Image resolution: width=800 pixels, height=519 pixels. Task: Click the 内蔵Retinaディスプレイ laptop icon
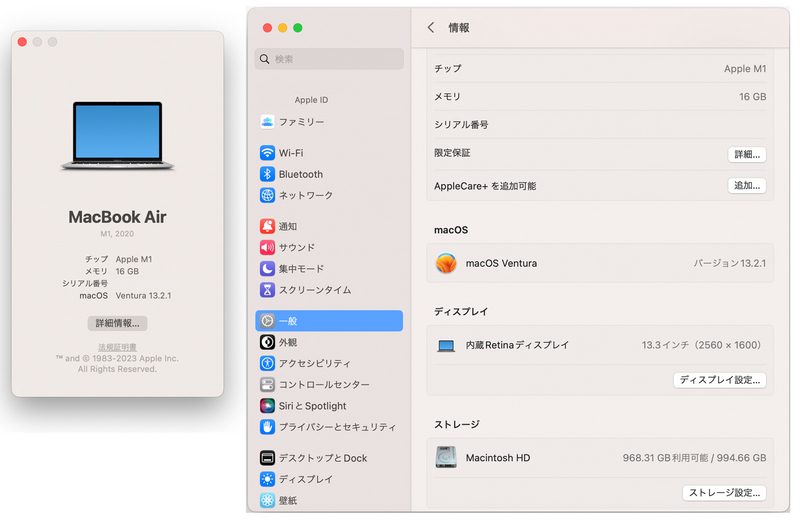(x=446, y=346)
